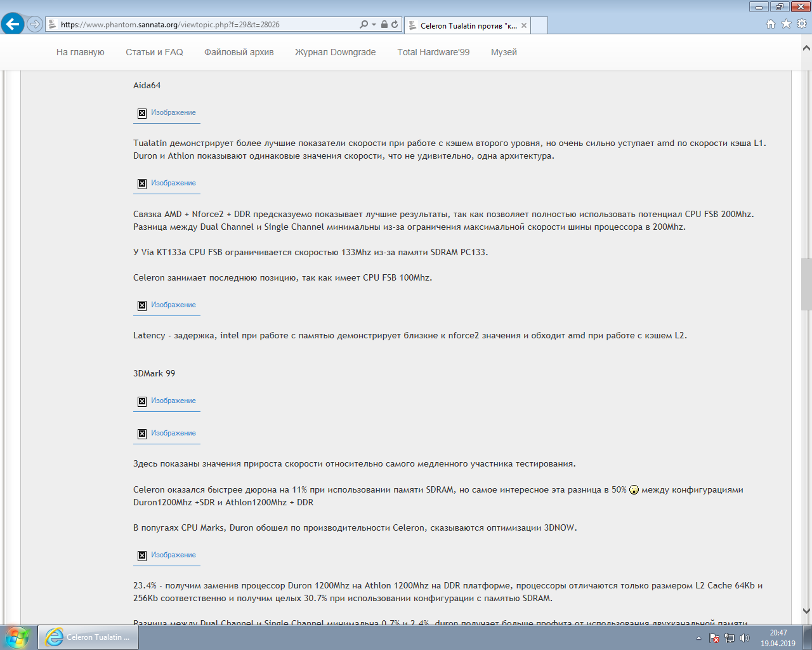The height and width of the screenshot is (650, 812).
Task: Open the browser Home page icon
Action: tap(771, 24)
